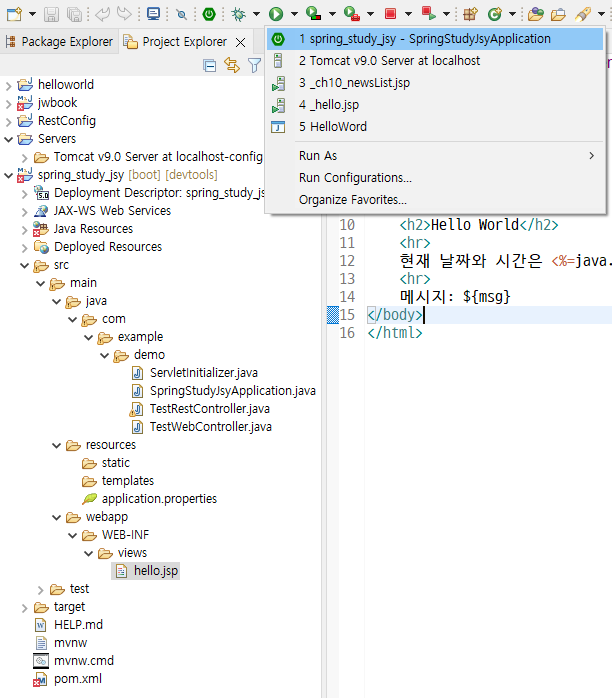Click the Coverage run icon

(314, 14)
